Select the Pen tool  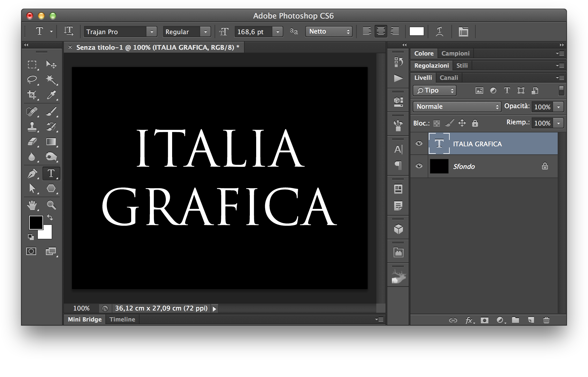(32, 173)
